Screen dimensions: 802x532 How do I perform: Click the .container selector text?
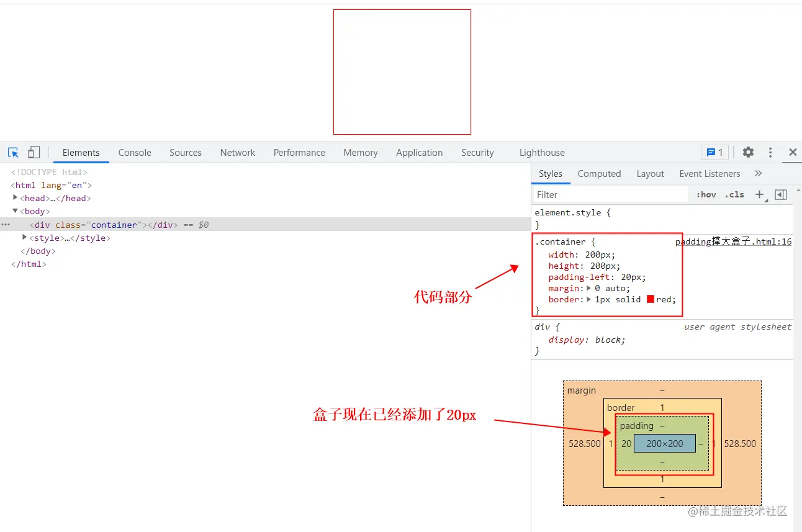pos(560,241)
